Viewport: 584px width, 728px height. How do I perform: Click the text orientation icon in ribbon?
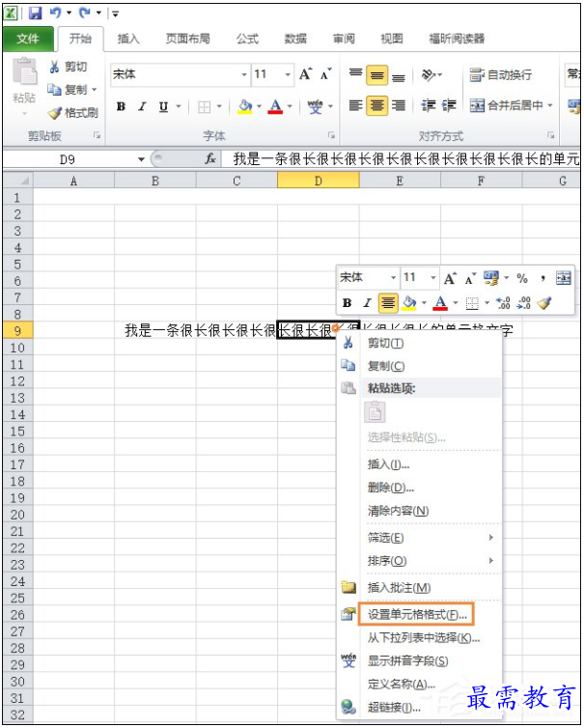point(429,74)
